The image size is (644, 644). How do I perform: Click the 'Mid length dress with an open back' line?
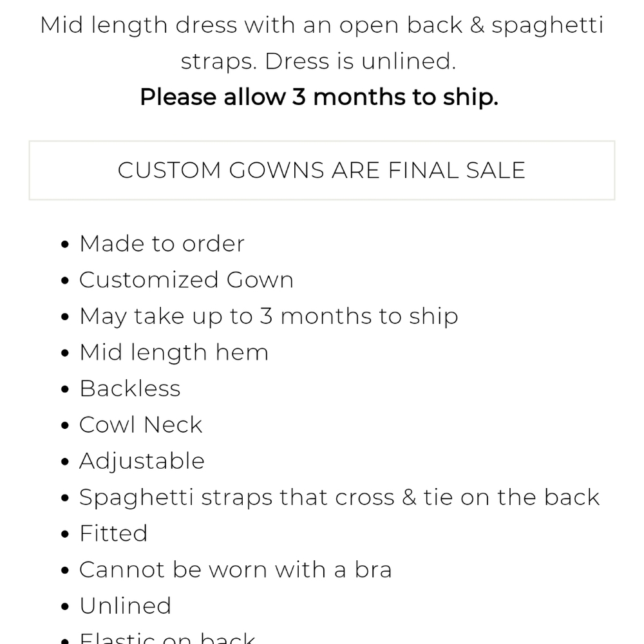[x=321, y=25]
